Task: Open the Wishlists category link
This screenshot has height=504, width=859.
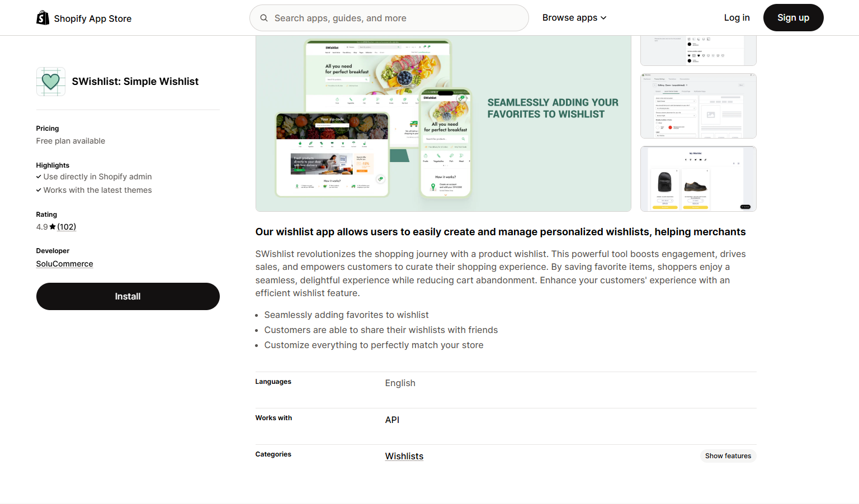Action: pyautogui.click(x=404, y=456)
